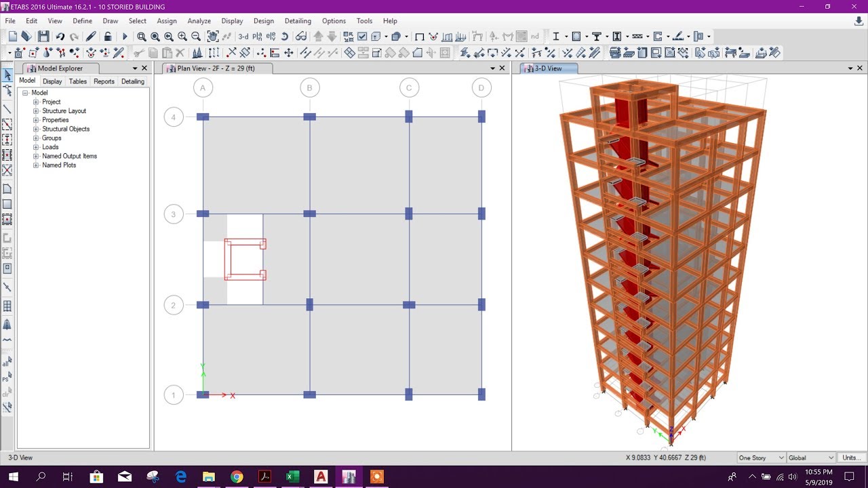Open the 3-d view icon in toolbar
The image size is (868, 488).
click(x=242, y=36)
